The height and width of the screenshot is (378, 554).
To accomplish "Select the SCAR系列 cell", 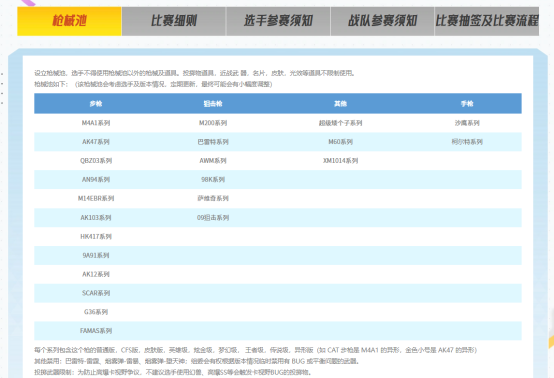I will [96, 293].
